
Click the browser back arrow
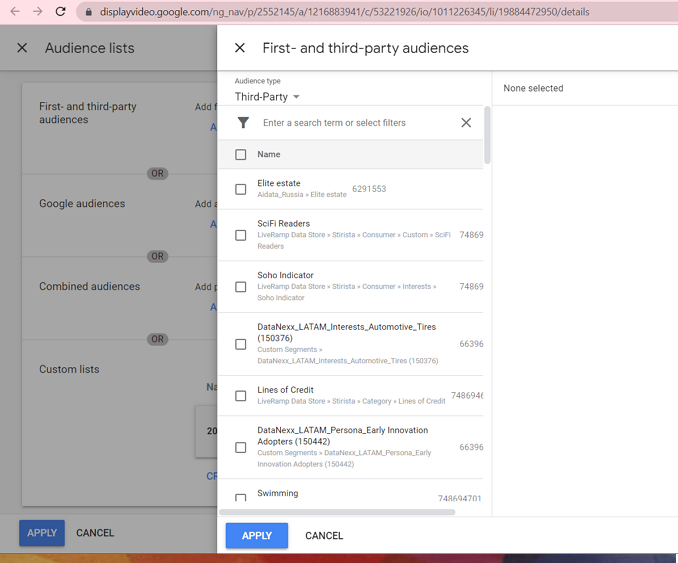point(15,12)
